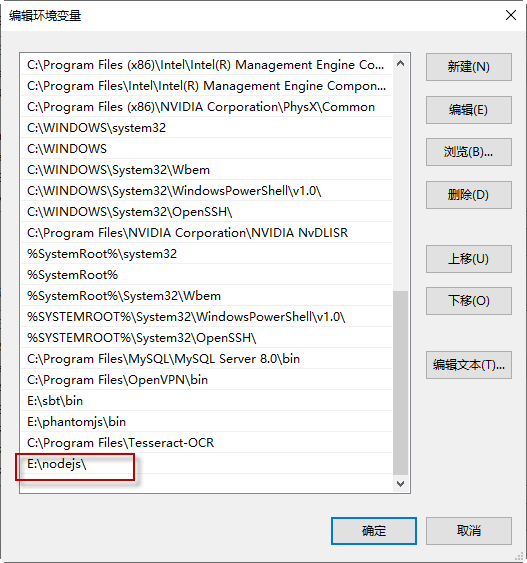The height and width of the screenshot is (563, 527).
Task: Click the vertical scrollbar thumb
Action: (400, 383)
